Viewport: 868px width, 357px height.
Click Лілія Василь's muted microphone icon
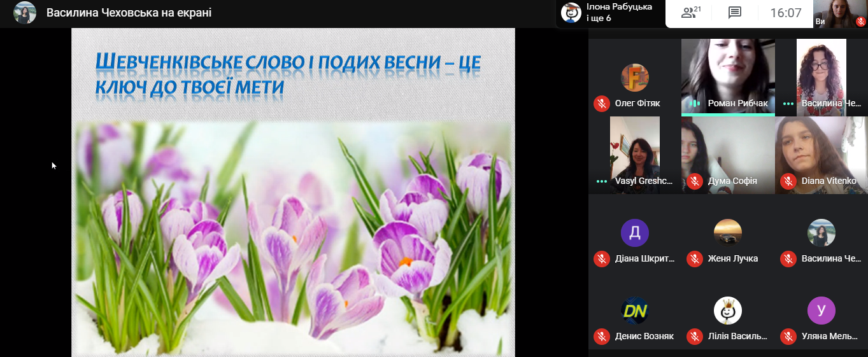pyautogui.click(x=694, y=337)
